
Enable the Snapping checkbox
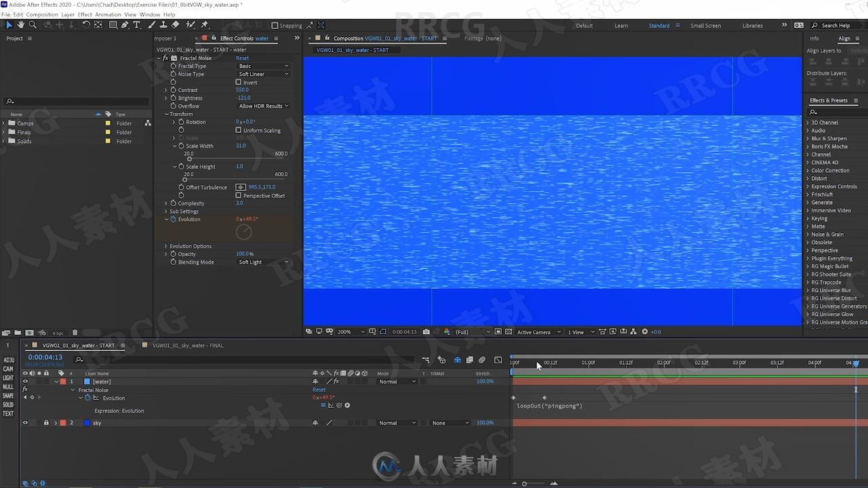click(275, 26)
